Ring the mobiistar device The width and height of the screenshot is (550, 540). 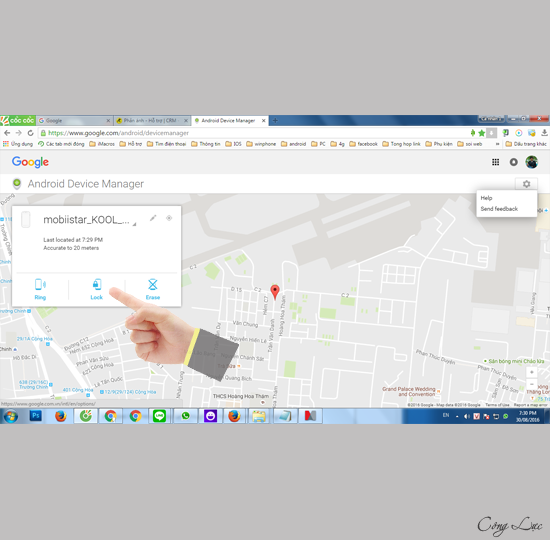(x=40, y=289)
